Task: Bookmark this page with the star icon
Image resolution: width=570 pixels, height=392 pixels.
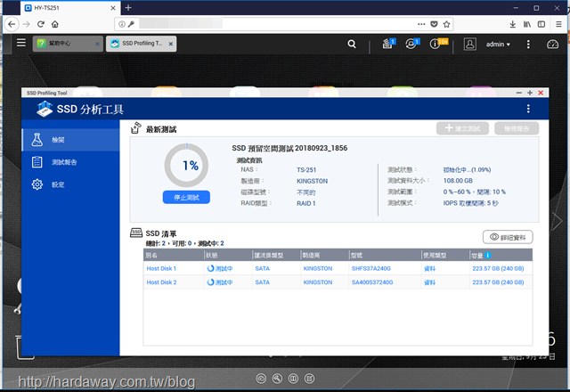Action: point(446,24)
